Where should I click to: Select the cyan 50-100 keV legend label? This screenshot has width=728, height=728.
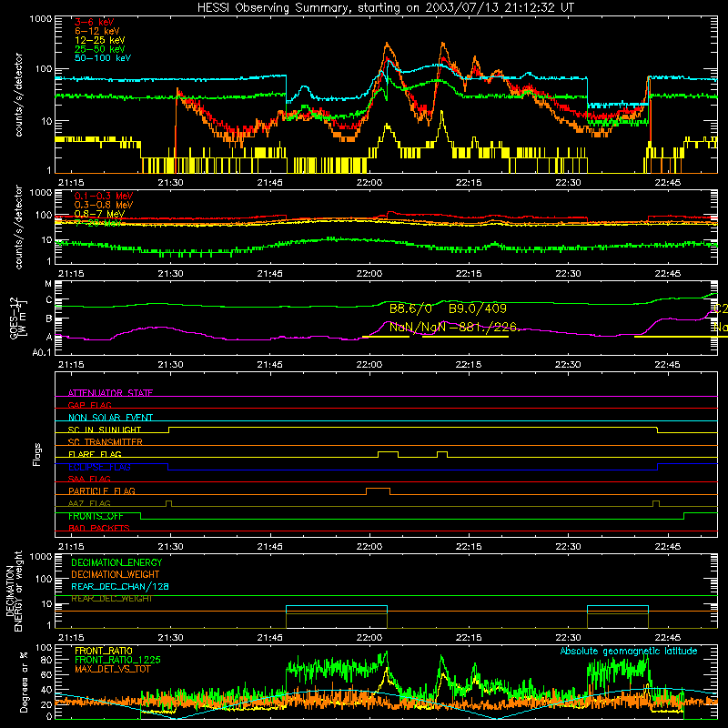click(x=103, y=58)
